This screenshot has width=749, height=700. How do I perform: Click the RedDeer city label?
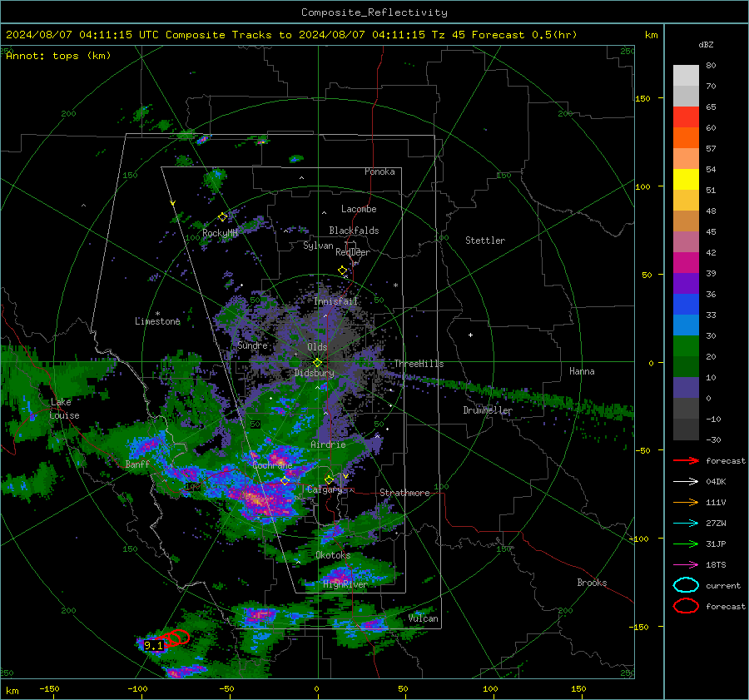click(x=353, y=252)
